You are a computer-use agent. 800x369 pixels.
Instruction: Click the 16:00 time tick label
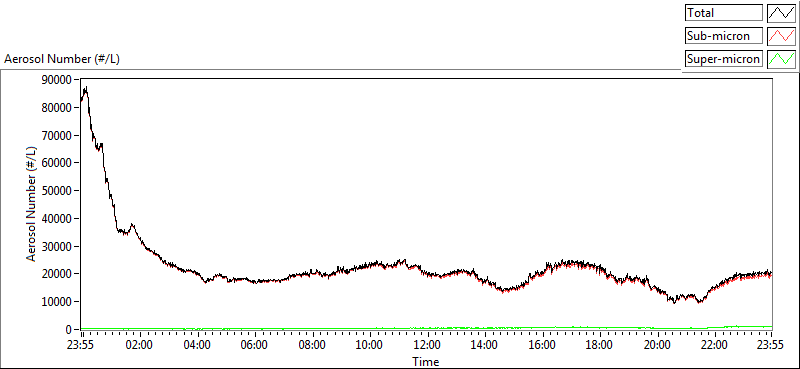(x=542, y=344)
